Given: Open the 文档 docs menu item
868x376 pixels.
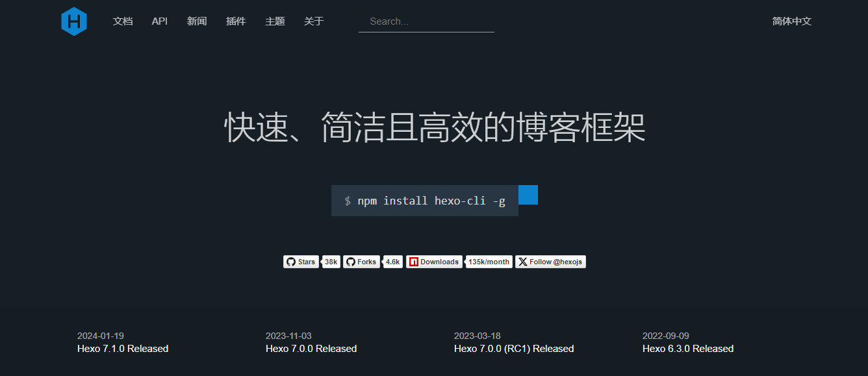Looking at the screenshot, I should (123, 21).
